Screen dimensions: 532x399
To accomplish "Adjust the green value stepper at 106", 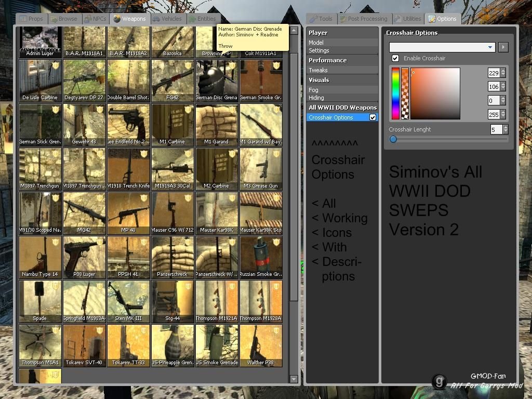I will coord(503,87).
